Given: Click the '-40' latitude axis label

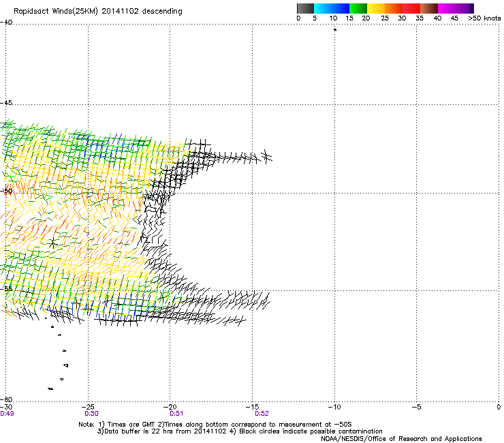Looking at the screenshot, I should 6,22.
